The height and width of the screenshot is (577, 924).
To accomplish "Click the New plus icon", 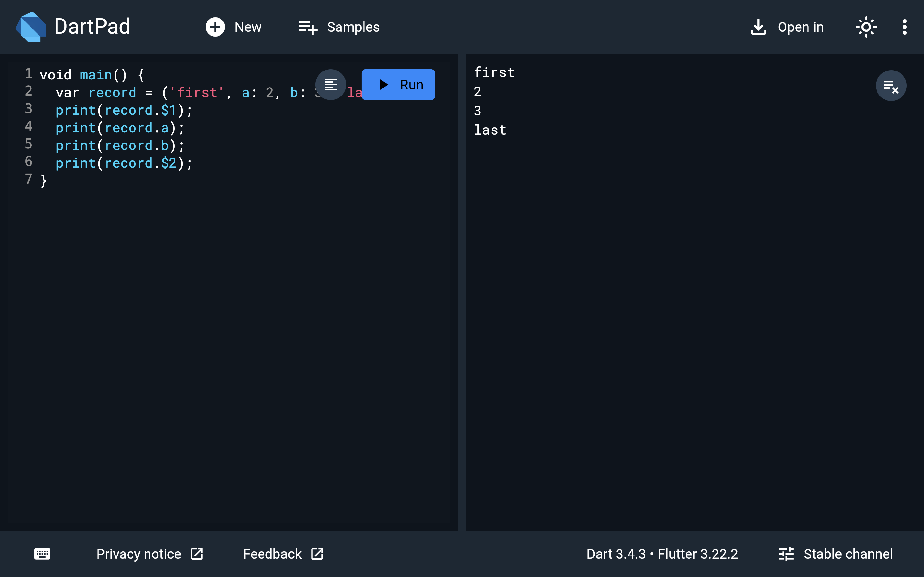I will click(215, 27).
